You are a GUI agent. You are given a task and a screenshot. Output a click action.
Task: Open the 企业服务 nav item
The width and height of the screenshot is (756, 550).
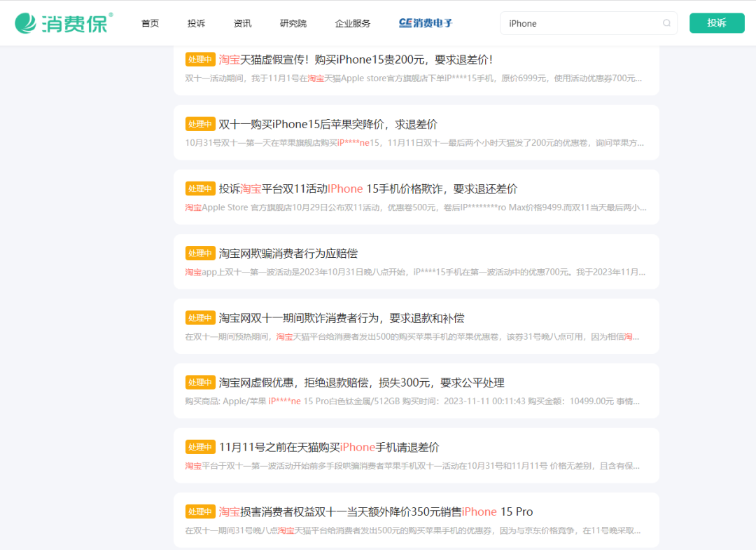point(352,23)
